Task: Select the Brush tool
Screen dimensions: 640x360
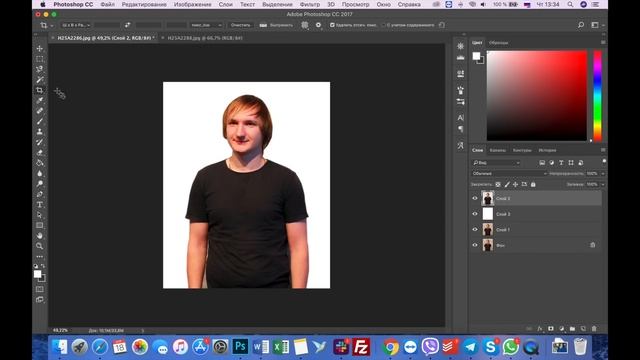Action: click(40, 121)
